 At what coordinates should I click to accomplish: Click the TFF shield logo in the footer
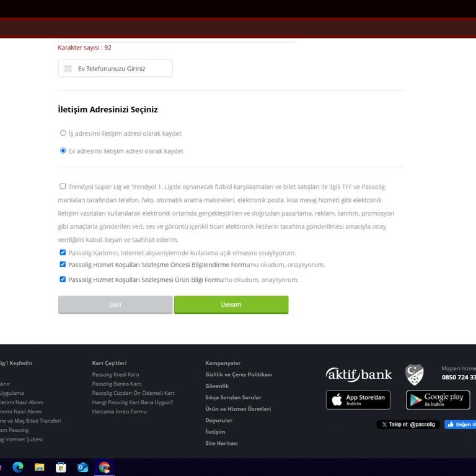click(x=415, y=374)
